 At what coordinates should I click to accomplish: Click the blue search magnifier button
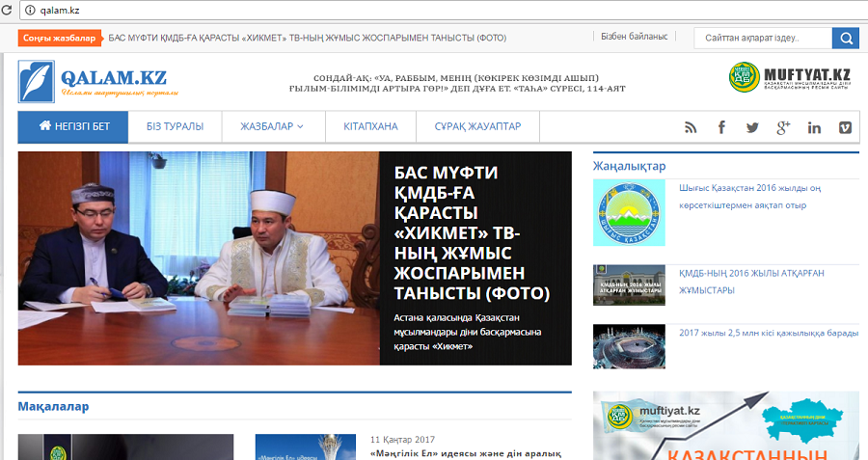(x=846, y=39)
